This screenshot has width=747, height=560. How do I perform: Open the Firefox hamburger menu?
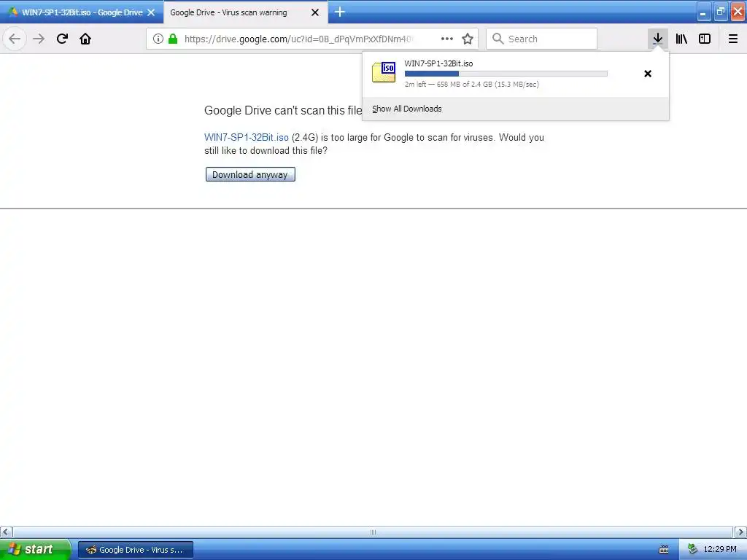point(733,39)
